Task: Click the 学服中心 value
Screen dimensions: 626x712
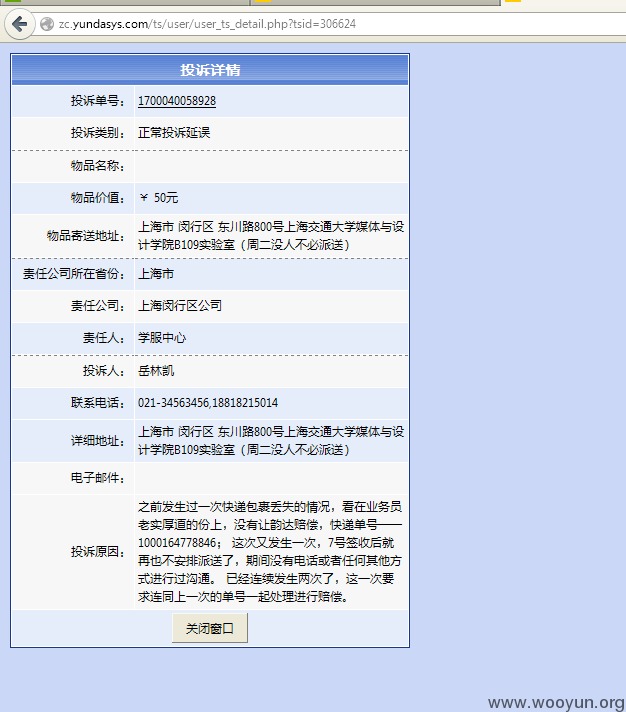Action: click(x=162, y=338)
